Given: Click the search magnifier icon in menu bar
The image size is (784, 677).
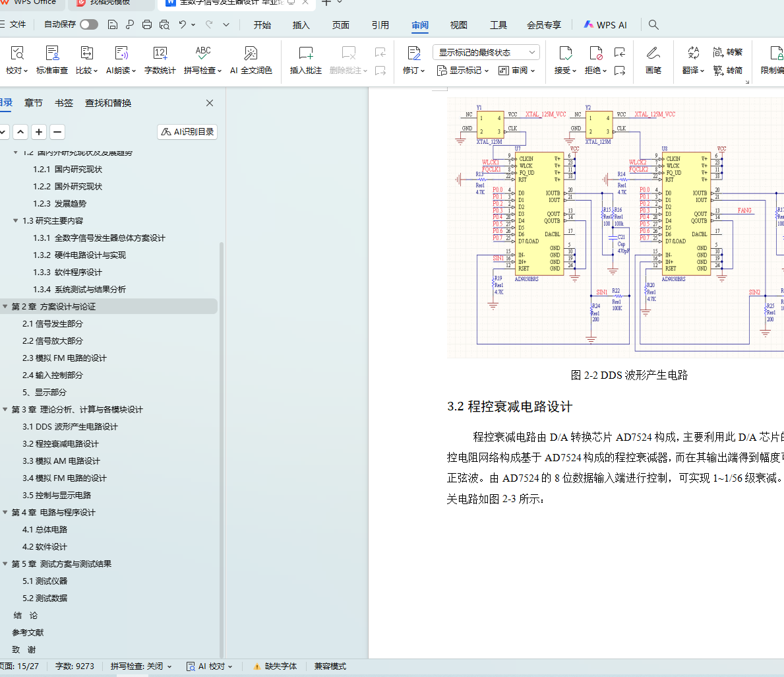Looking at the screenshot, I should pyautogui.click(x=653, y=24).
